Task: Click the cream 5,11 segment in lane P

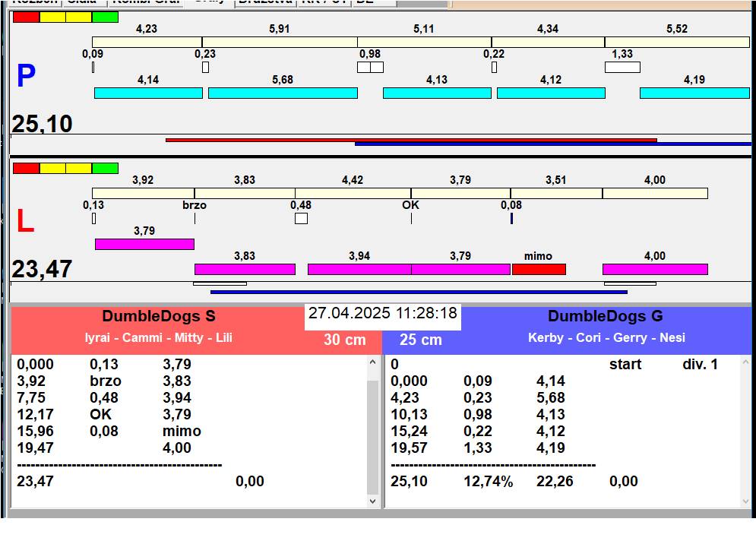Action: click(424, 42)
